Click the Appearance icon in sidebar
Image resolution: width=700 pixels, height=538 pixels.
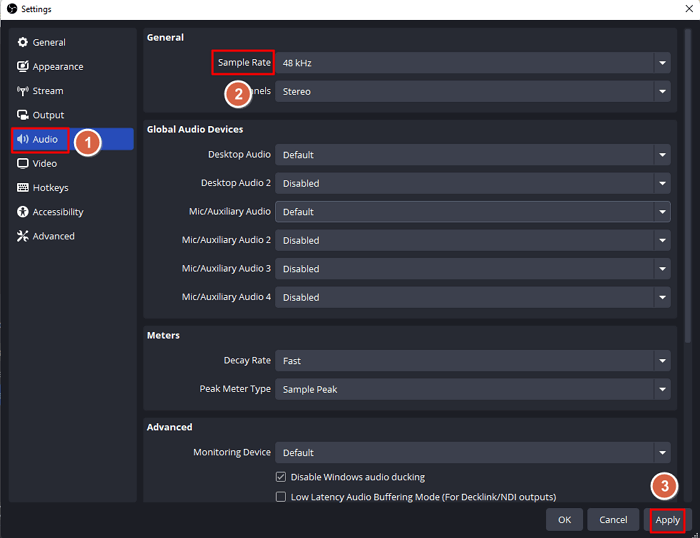22,66
